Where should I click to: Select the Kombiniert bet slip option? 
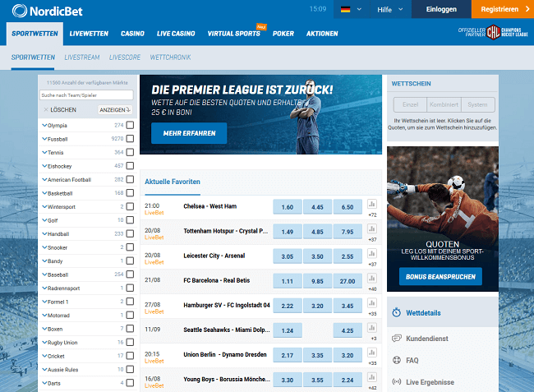click(444, 104)
